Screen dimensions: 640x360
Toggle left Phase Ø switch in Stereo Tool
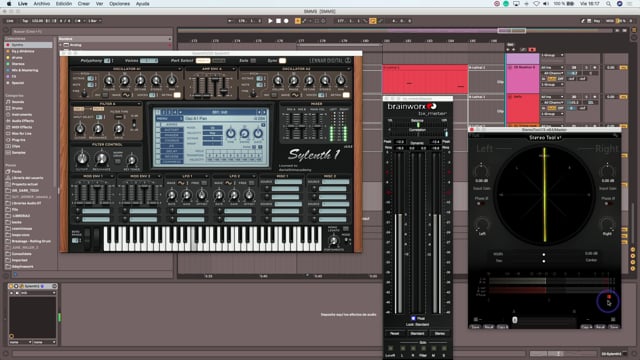(x=481, y=204)
